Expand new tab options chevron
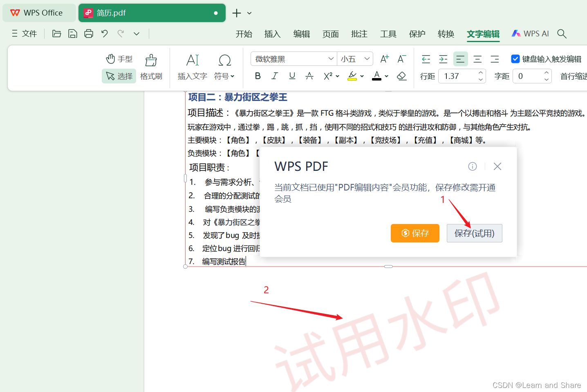 click(x=249, y=13)
